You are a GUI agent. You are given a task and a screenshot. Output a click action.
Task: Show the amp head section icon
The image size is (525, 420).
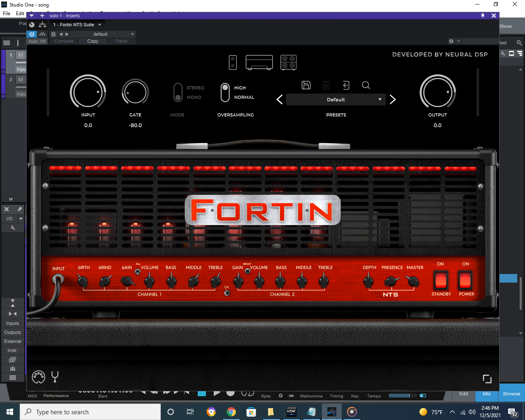(259, 62)
